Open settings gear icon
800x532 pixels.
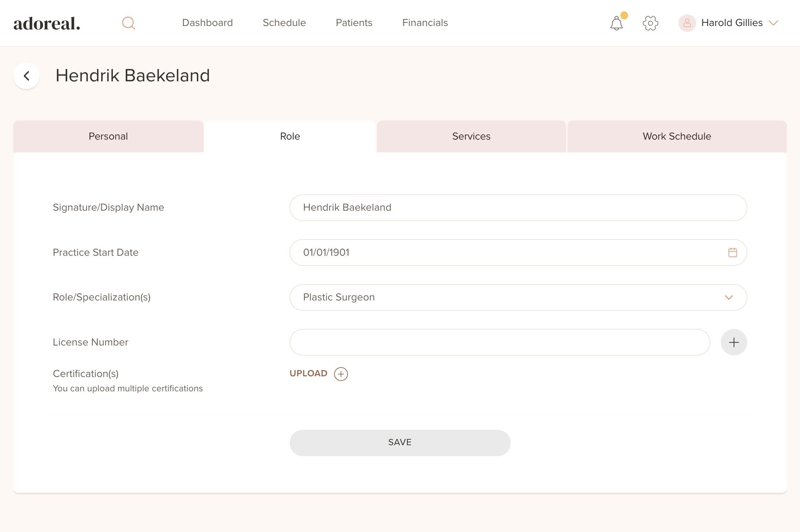(x=650, y=23)
